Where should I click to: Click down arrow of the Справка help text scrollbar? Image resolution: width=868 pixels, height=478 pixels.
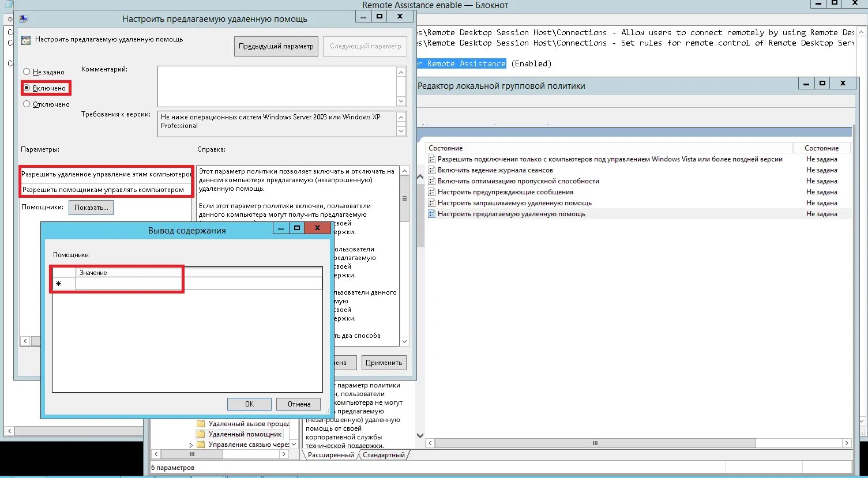coord(404,341)
